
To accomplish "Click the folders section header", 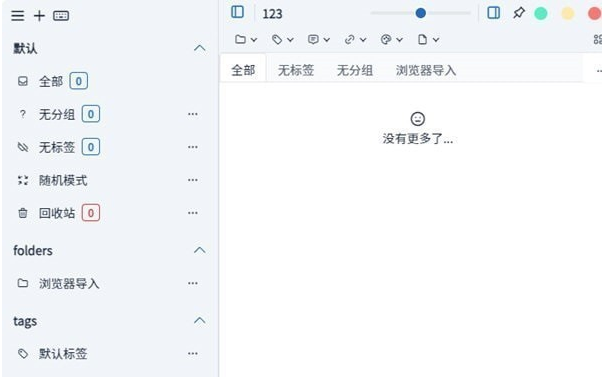I will (x=33, y=251).
